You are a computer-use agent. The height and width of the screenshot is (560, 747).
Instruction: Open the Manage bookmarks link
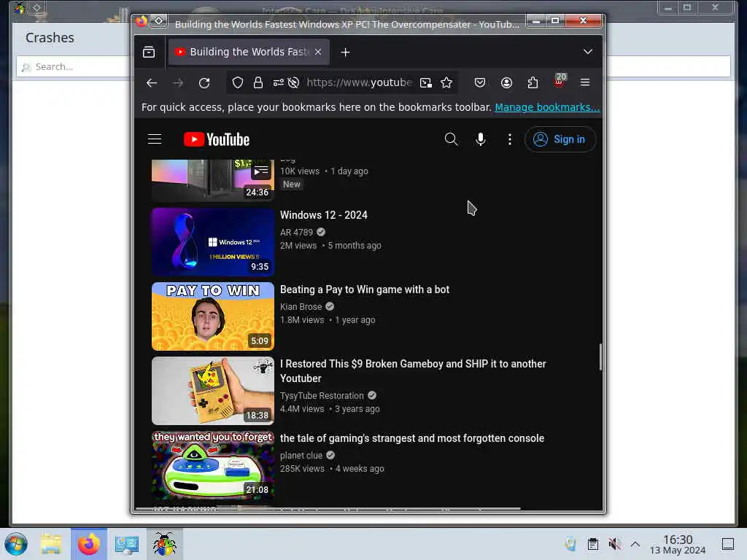[547, 107]
